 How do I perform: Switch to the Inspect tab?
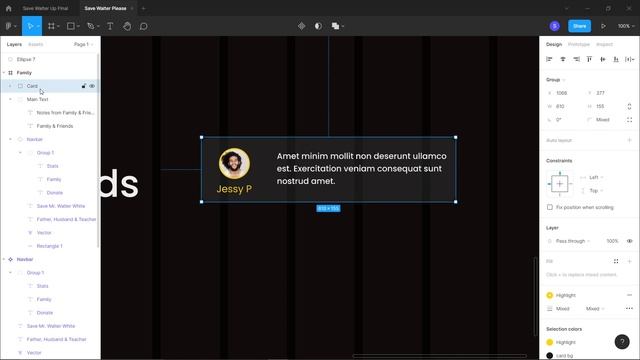(x=604, y=44)
